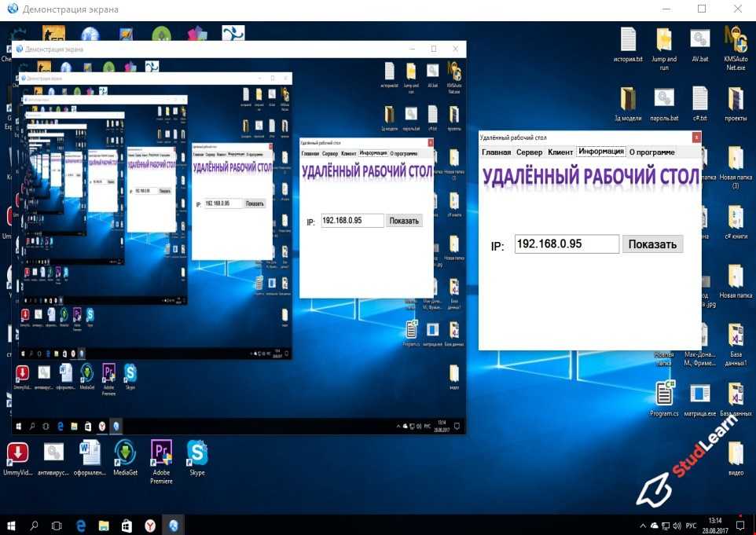Open taskbar search magnifier
756x535 pixels.
pyautogui.click(x=35, y=526)
